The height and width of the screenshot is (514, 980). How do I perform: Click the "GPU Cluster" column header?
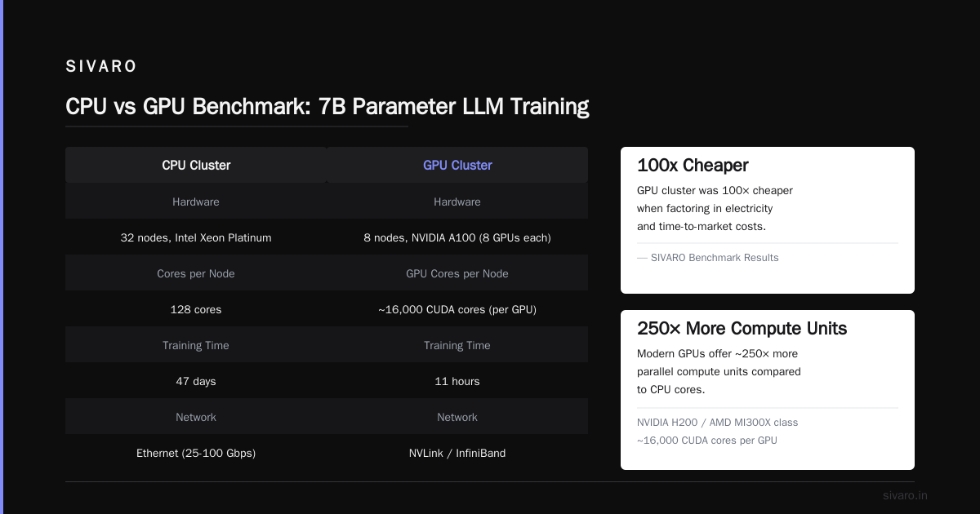(457, 165)
